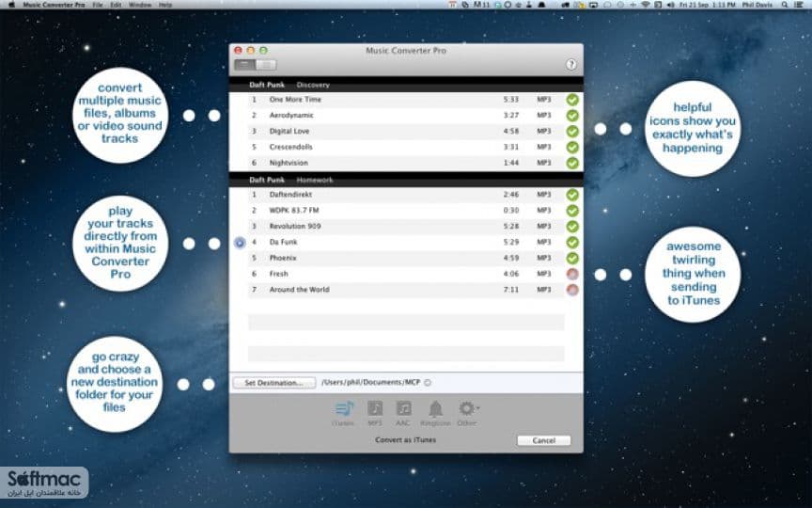The image size is (812, 508).
Task: Select the Nightvision track row
Action: (x=406, y=163)
